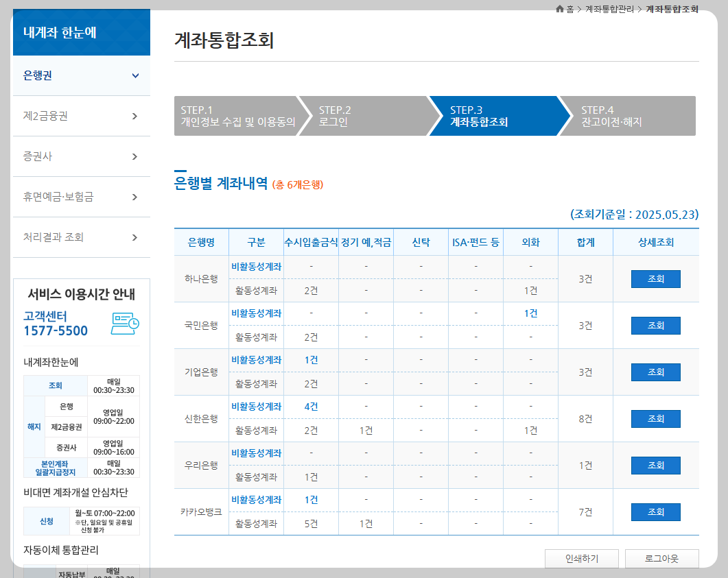Click 조회 button for 우리은행
The width and height of the screenshot is (728, 578).
coord(655,466)
